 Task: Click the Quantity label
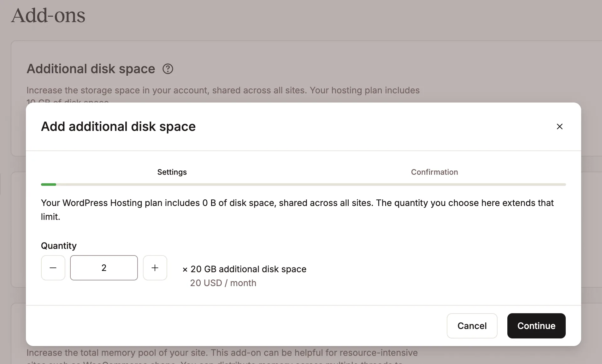59,245
